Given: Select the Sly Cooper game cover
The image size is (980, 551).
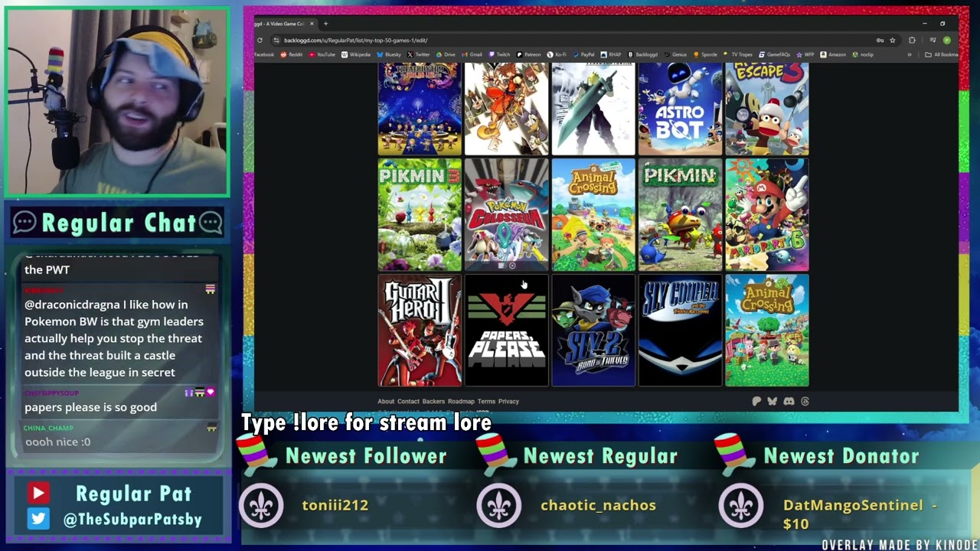Looking at the screenshot, I should (x=680, y=331).
